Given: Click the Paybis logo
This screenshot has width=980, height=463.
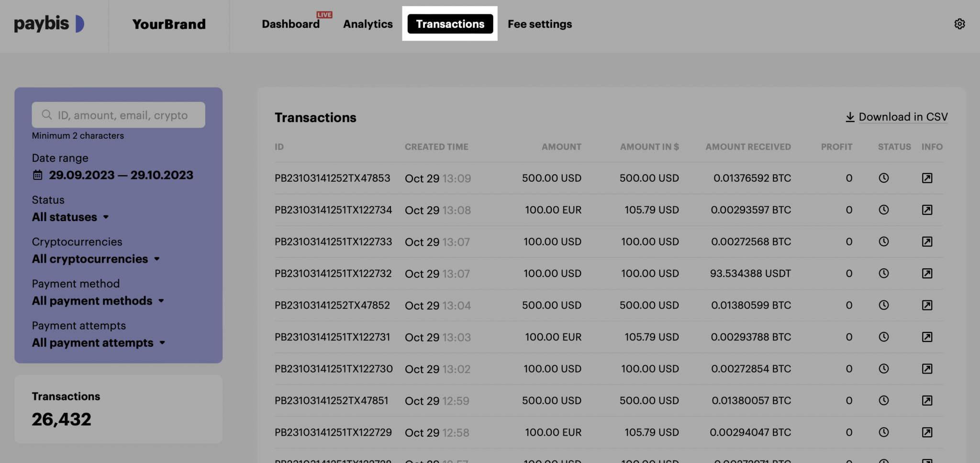Looking at the screenshot, I should 49,24.
